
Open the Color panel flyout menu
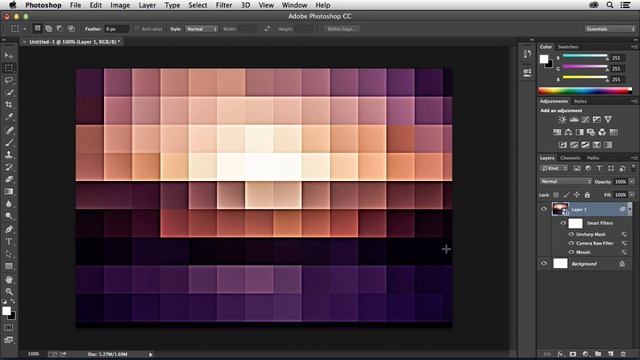point(634,47)
